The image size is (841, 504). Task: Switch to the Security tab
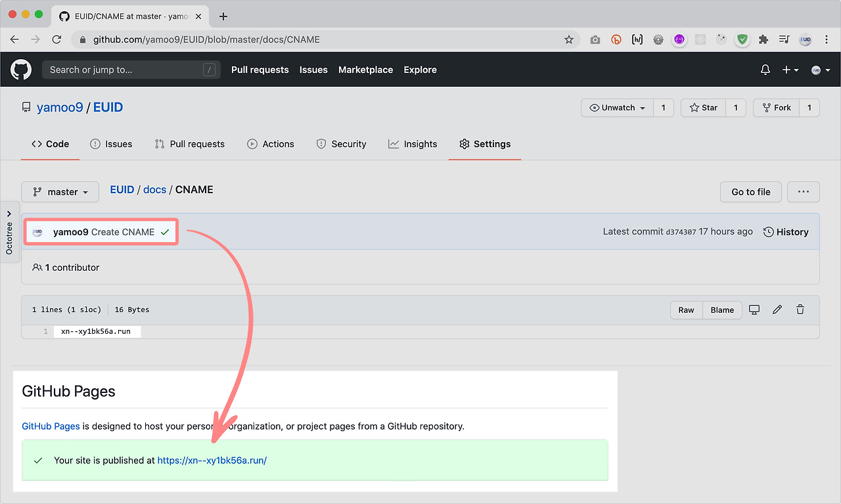click(x=342, y=144)
